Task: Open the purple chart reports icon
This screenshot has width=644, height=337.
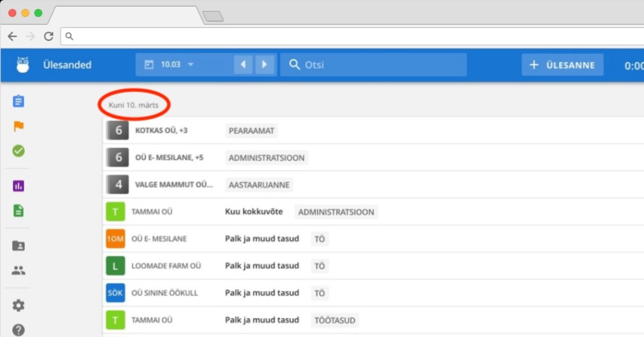Action: (18, 186)
